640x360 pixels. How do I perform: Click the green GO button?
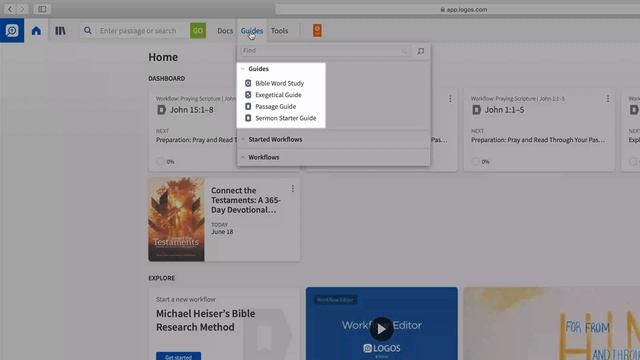click(198, 31)
